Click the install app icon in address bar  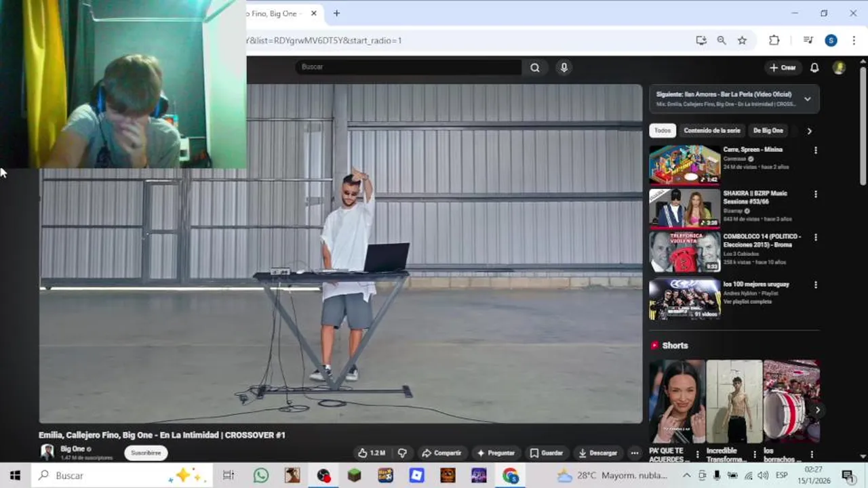tap(701, 41)
